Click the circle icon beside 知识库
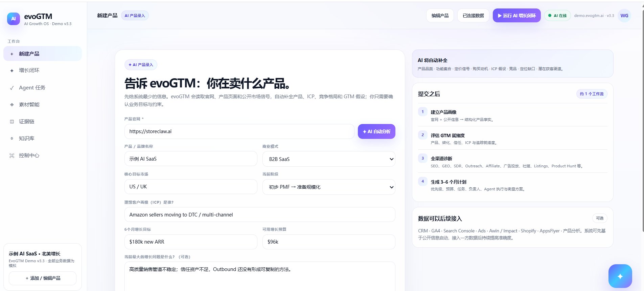The height and width of the screenshot is (291, 644). [12, 139]
